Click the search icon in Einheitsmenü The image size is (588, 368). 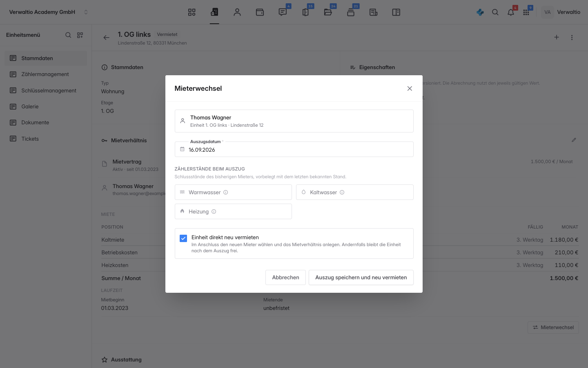[x=68, y=35]
